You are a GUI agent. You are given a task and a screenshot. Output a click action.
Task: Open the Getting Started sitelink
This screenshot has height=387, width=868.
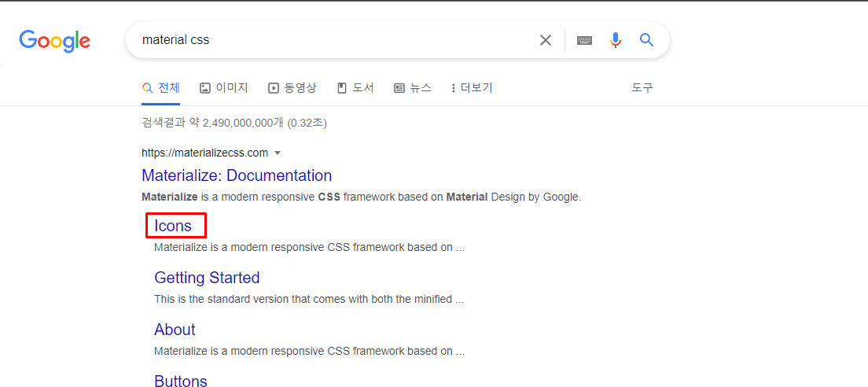point(207,278)
